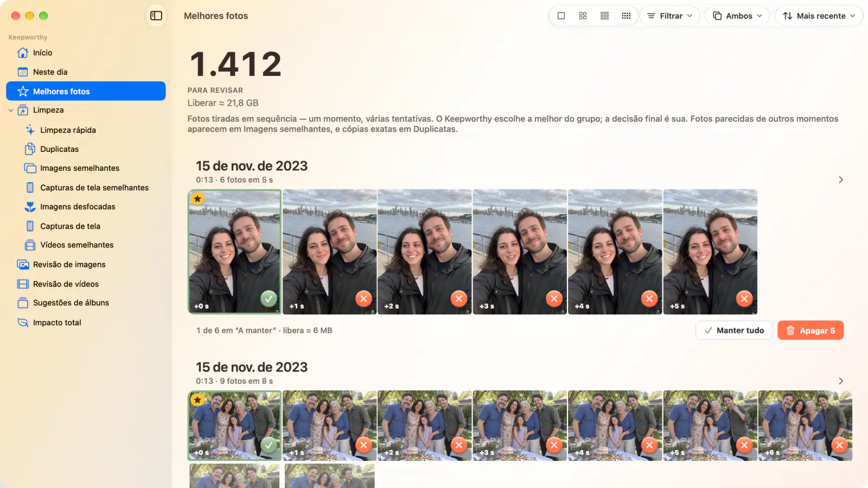This screenshot has height=488, width=868.
Task: Click the Apagar 5 button
Action: [x=810, y=330]
